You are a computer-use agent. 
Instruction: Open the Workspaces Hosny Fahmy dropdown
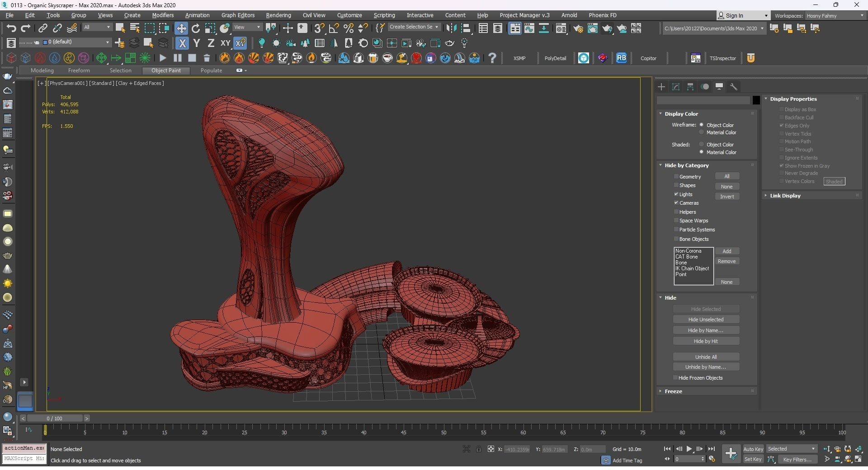835,16
